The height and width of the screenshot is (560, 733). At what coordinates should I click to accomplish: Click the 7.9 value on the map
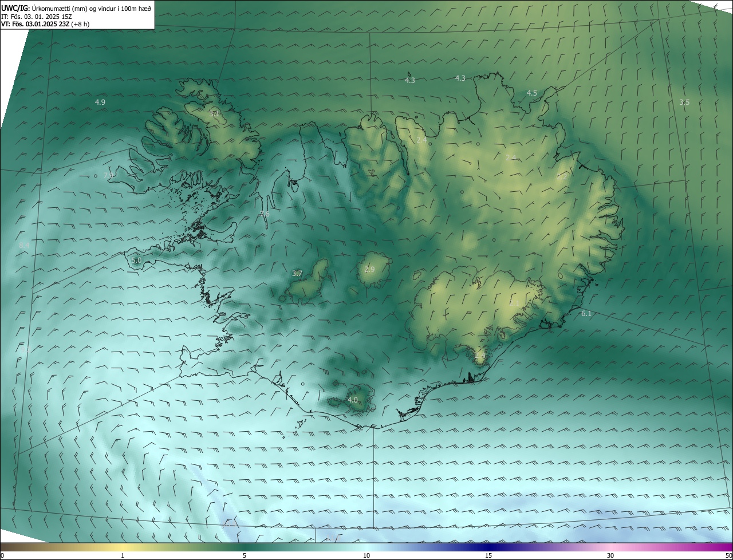point(109,175)
